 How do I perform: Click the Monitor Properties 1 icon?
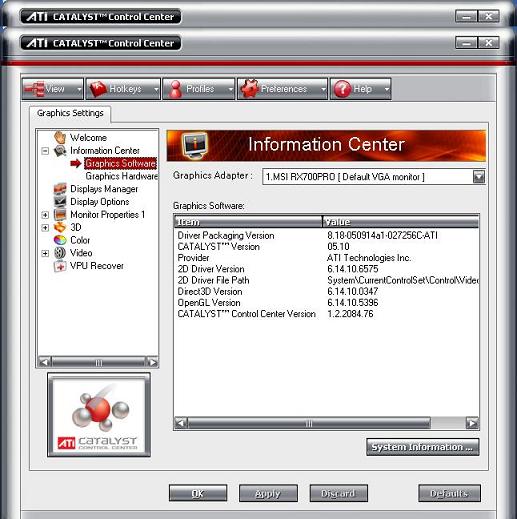[x=60, y=214]
